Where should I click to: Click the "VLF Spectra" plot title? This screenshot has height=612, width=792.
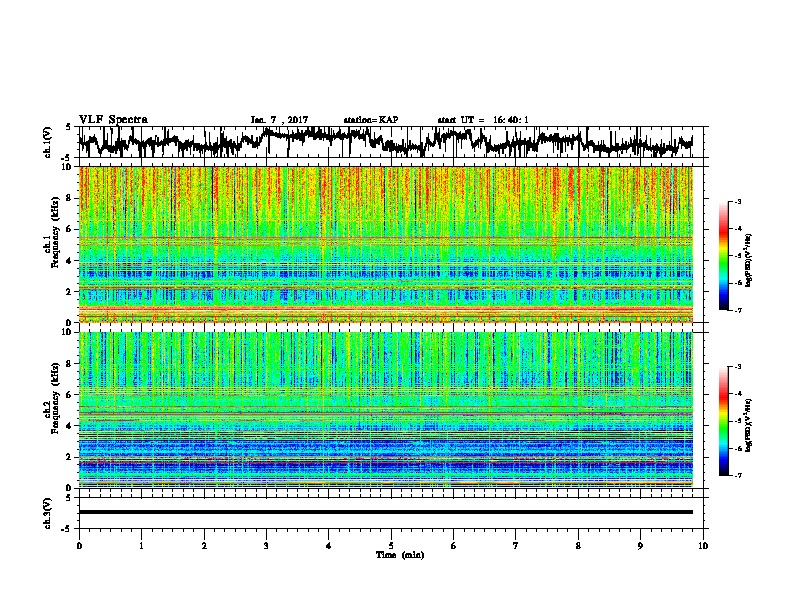point(113,120)
